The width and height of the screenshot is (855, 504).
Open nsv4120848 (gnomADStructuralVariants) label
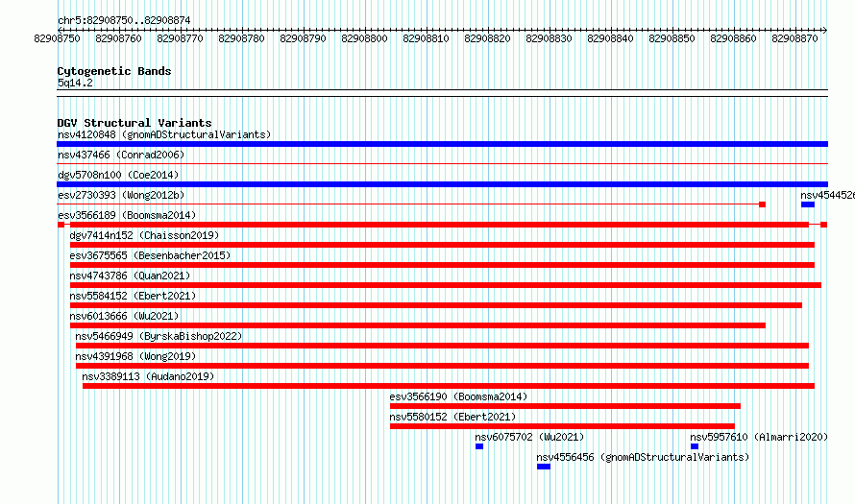164,134
